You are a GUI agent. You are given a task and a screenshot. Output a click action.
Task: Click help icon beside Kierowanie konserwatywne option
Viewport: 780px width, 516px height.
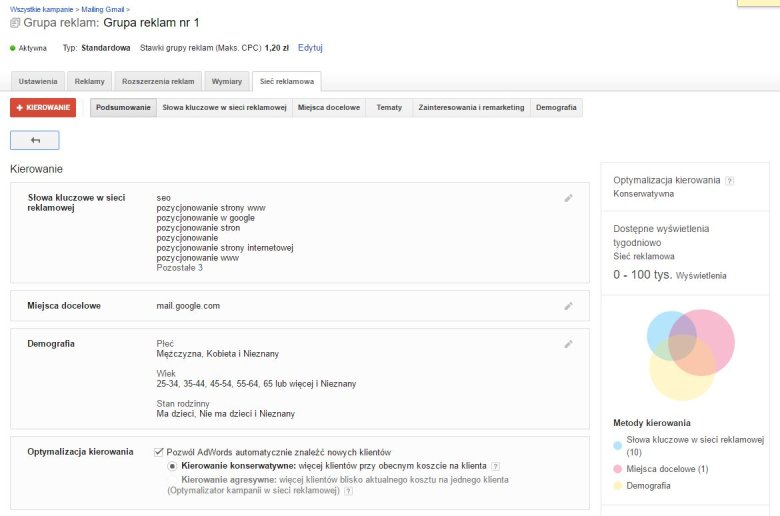tap(496, 466)
